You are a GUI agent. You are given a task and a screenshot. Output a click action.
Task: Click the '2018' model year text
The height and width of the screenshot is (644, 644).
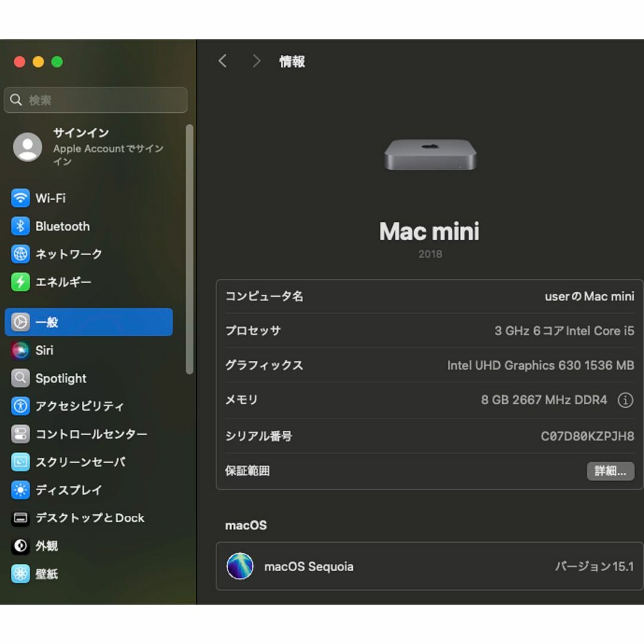tap(430, 254)
